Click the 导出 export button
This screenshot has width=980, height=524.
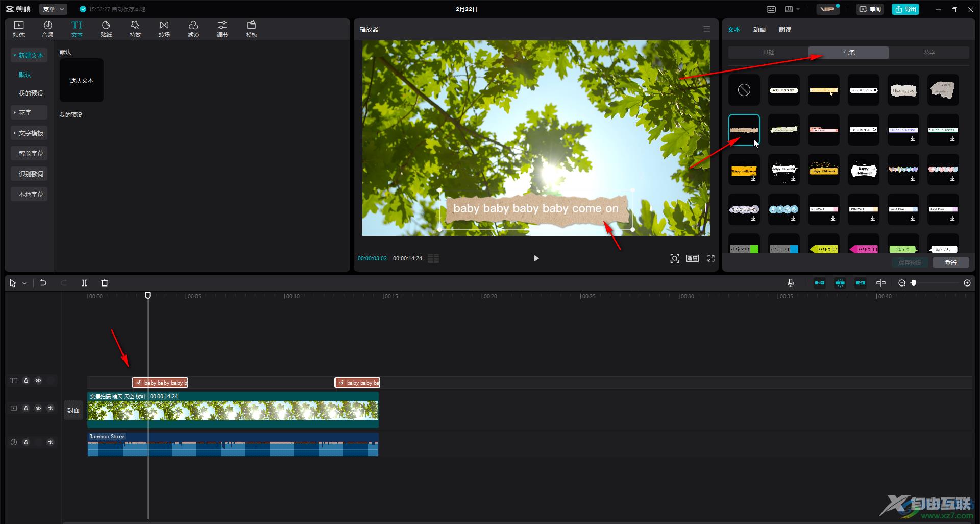[905, 9]
